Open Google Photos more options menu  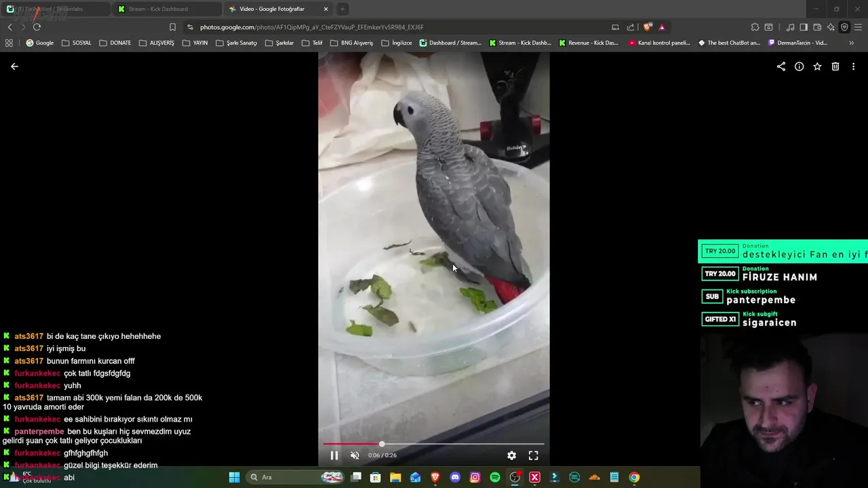853,66
